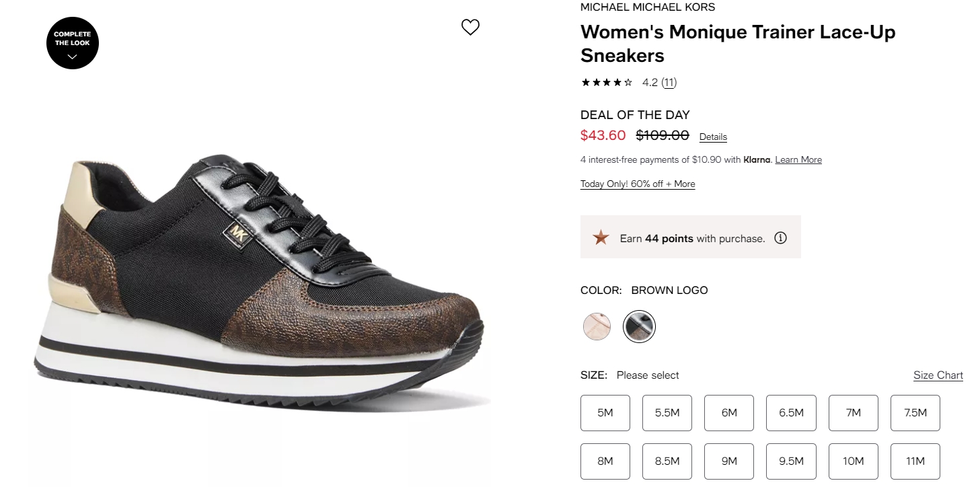Select the Brown Logo color swatch
The image size is (980, 487).
(638, 327)
